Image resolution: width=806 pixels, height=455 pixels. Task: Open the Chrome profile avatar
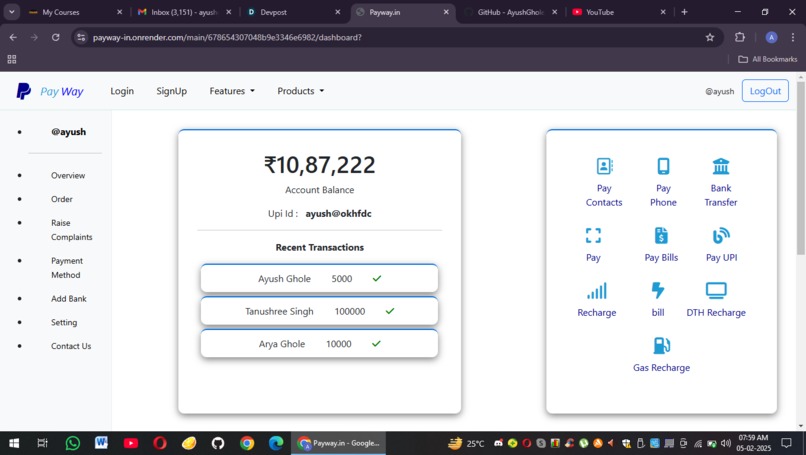coord(771,37)
